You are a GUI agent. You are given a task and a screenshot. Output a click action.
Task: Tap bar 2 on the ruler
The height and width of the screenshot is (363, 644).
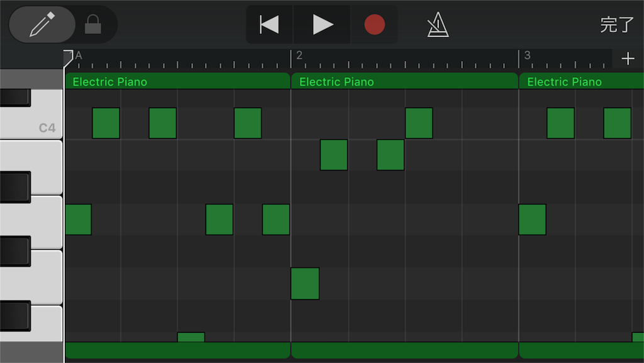click(x=299, y=55)
